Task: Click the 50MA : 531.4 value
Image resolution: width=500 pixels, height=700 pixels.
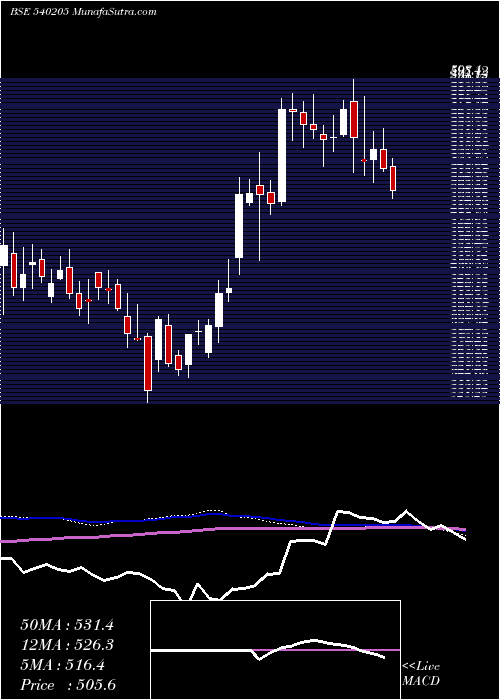Action: [x=67, y=625]
